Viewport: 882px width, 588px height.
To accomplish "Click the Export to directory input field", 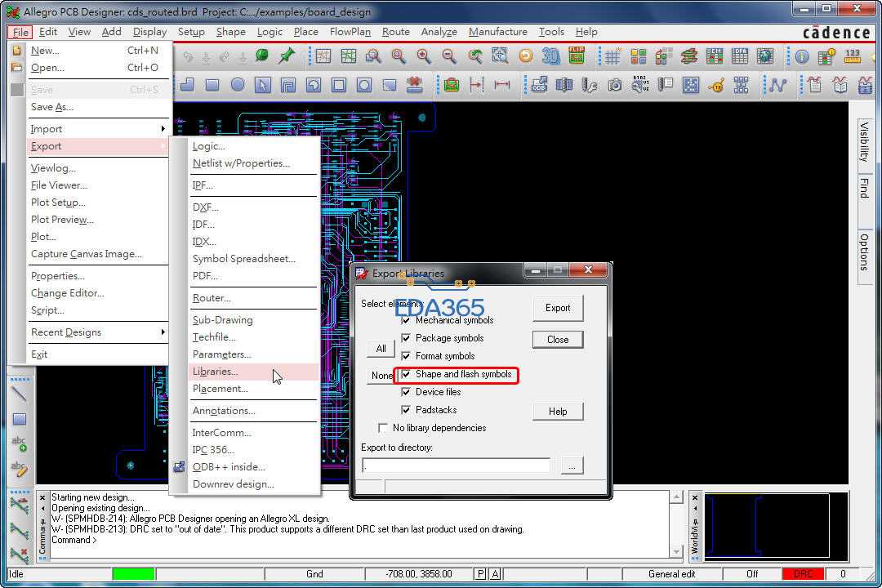I will [457, 465].
